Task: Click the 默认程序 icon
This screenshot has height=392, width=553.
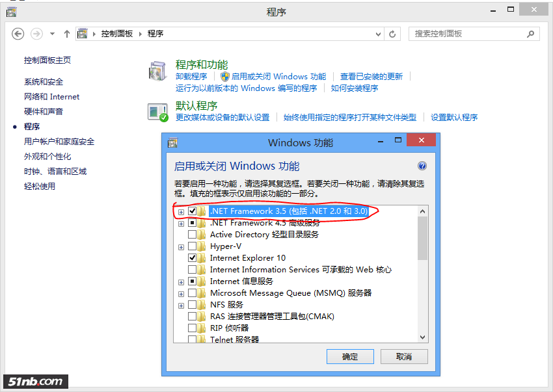Action: tap(157, 112)
